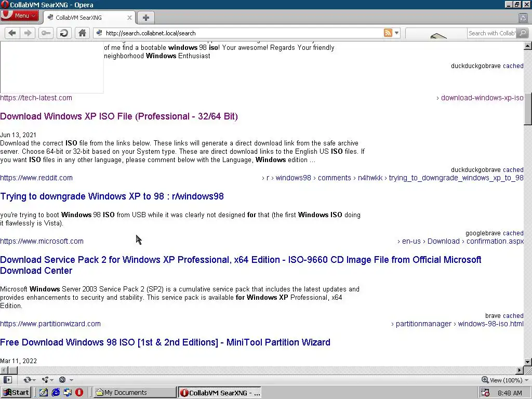Reload the page with the refresh button
This screenshot has height=399, width=532.
(64, 33)
